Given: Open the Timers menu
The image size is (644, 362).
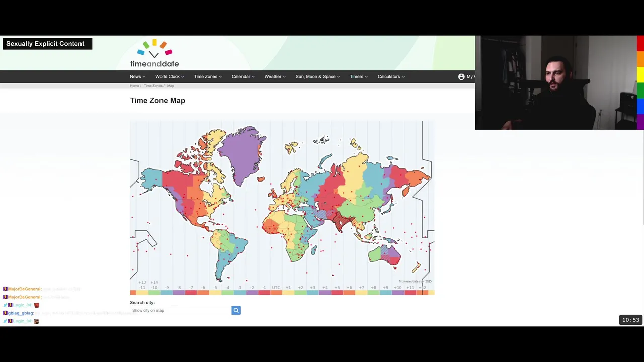Looking at the screenshot, I should [359, 77].
